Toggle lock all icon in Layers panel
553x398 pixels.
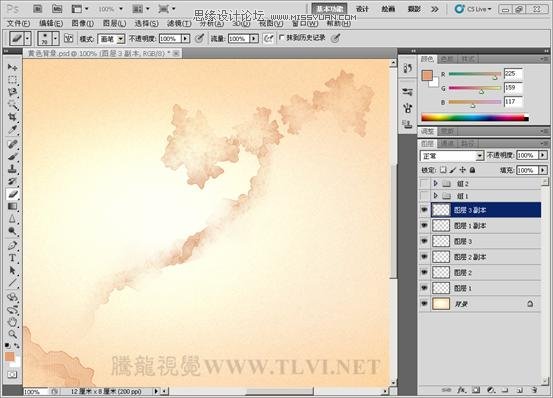pyautogui.click(x=473, y=170)
